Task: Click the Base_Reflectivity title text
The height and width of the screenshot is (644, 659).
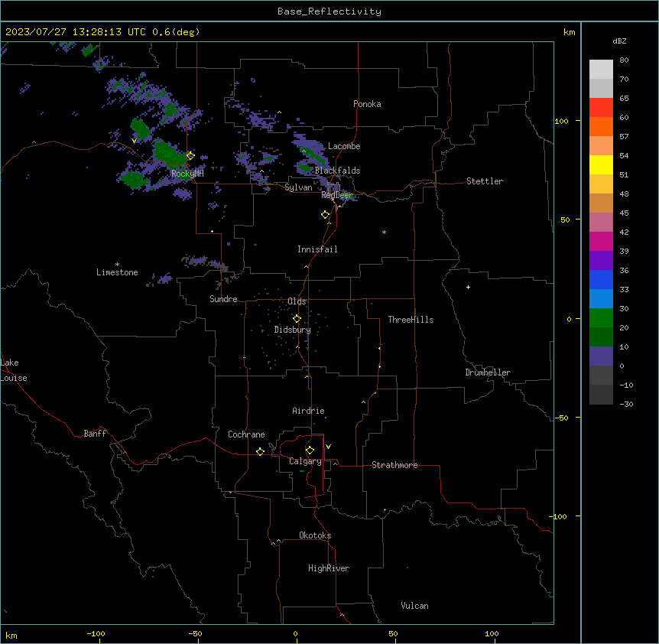Action: coord(329,11)
